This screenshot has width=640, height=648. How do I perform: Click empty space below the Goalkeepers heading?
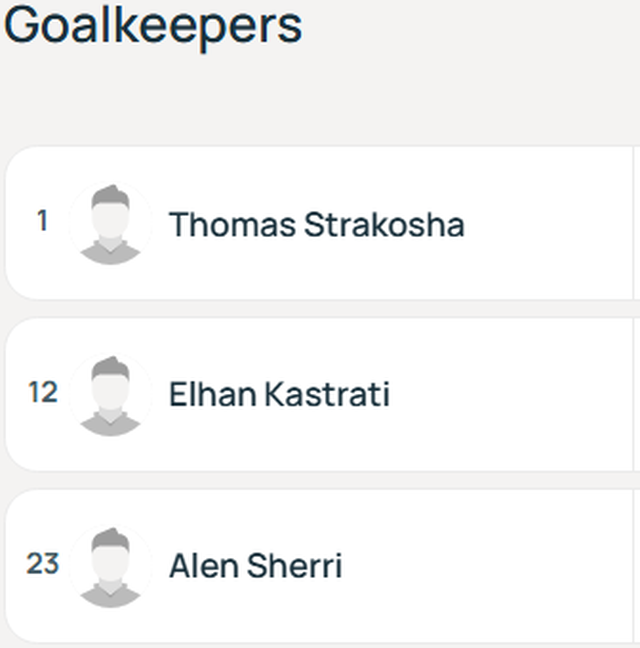pos(320,99)
